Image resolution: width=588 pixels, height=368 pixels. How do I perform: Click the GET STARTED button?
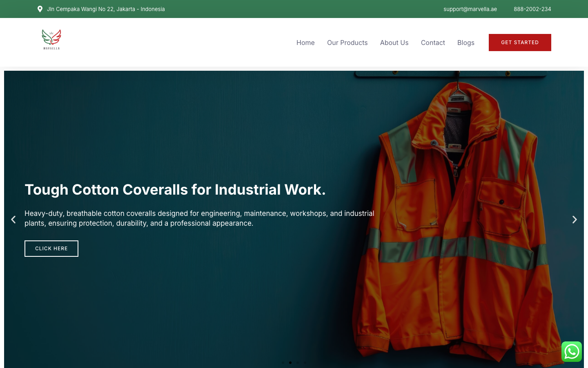click(x=520, y=43)
